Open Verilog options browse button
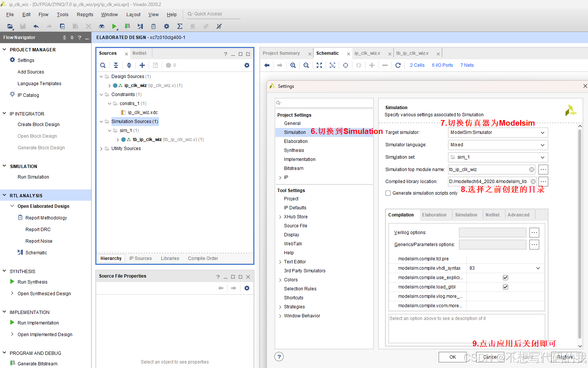This screenshot has height=368, width=588. click(534, 233)
